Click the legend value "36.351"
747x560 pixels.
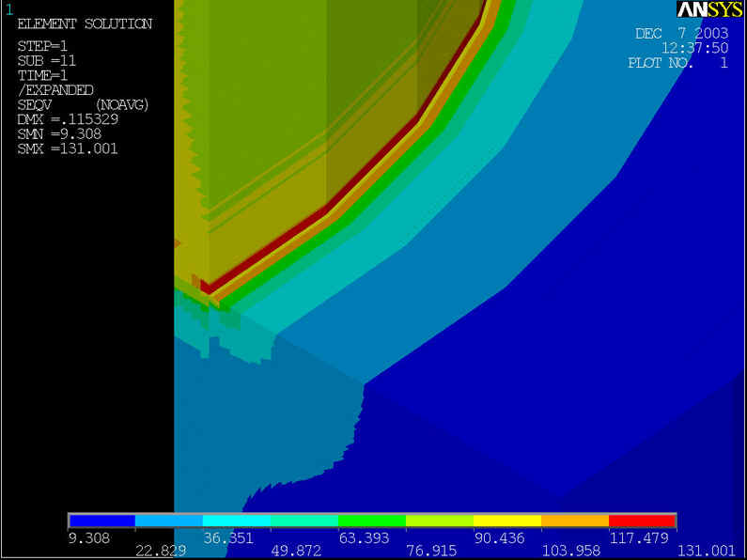coord(228,538)
